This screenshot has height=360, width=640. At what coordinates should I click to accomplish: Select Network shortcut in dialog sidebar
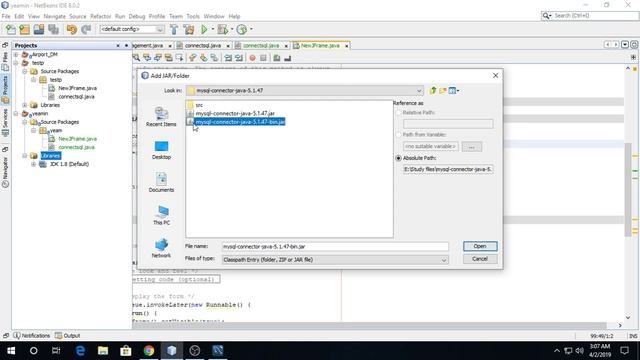coord(161,248)
